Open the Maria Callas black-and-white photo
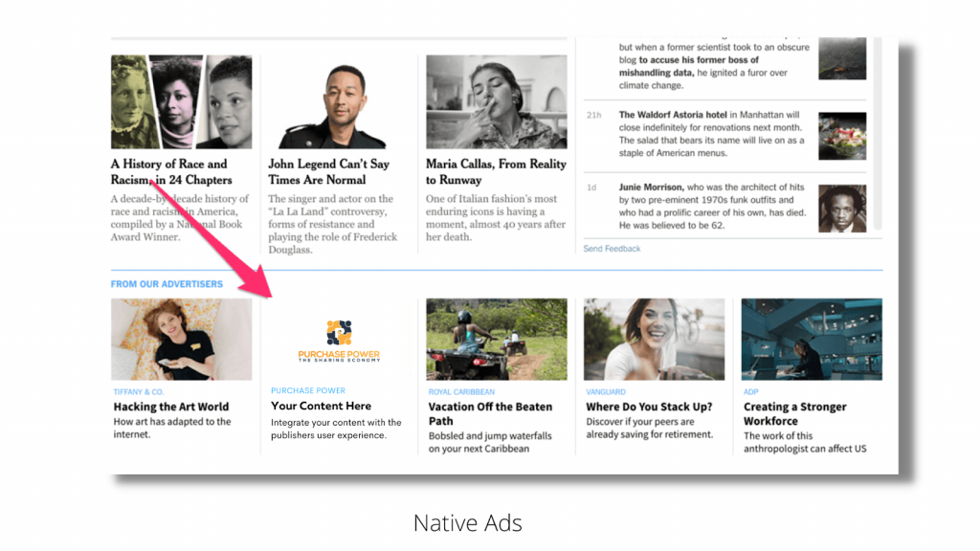The image size is (980, 551). (496, 102)
